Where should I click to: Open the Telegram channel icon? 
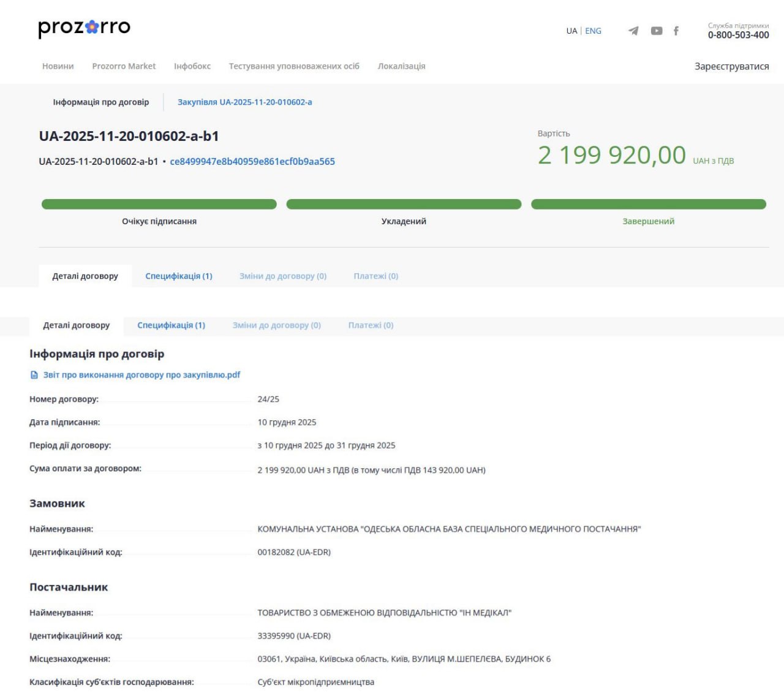click(633, 31)
